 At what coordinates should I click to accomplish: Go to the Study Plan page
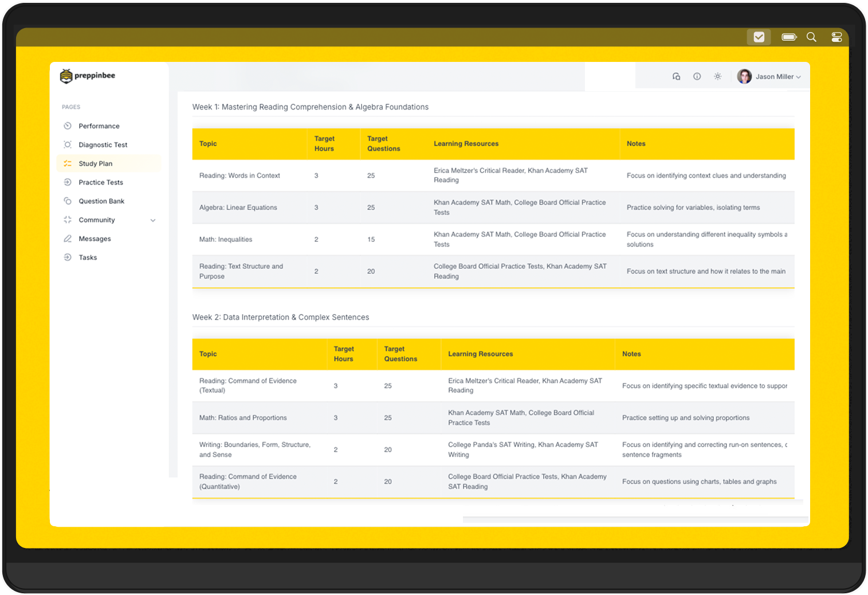[x=96, y=163]
